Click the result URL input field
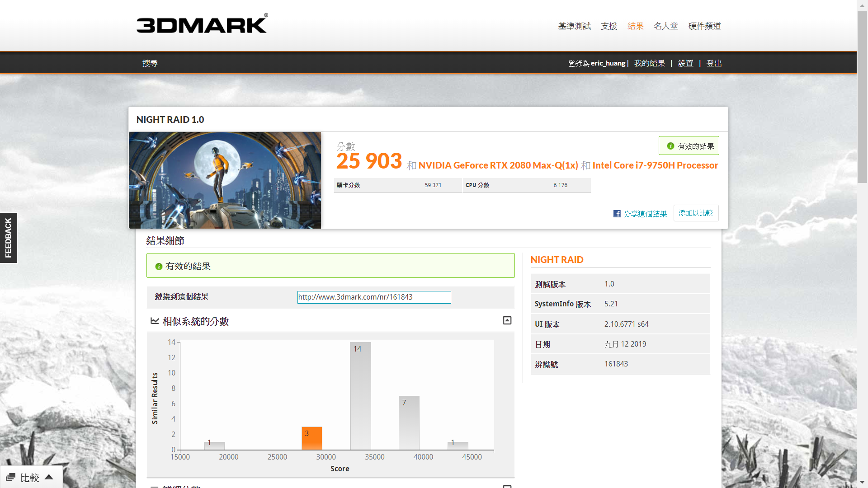This screenshot has width=868, height=488. [374, 297]
